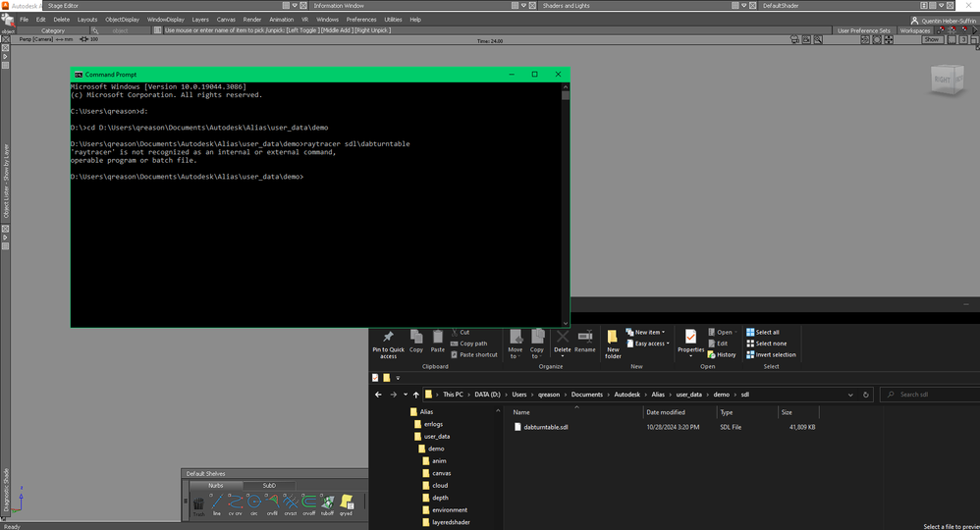Click user_data in Explorer address breadcrumb

(x=688, y=395)
